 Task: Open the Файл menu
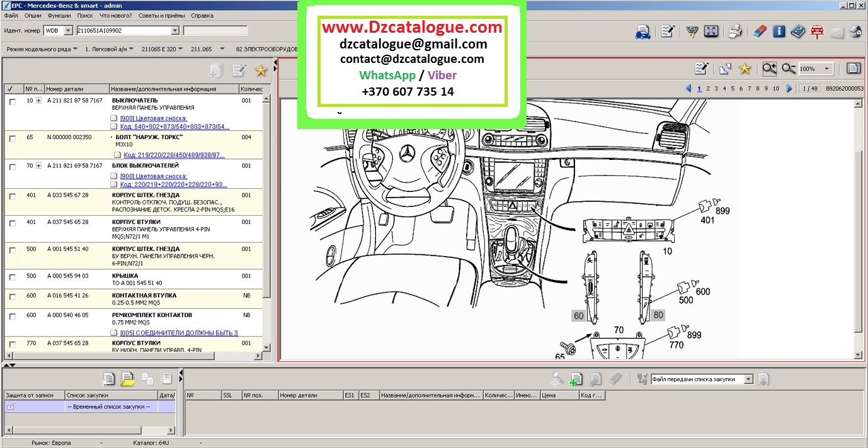click(x=12, y=15)
